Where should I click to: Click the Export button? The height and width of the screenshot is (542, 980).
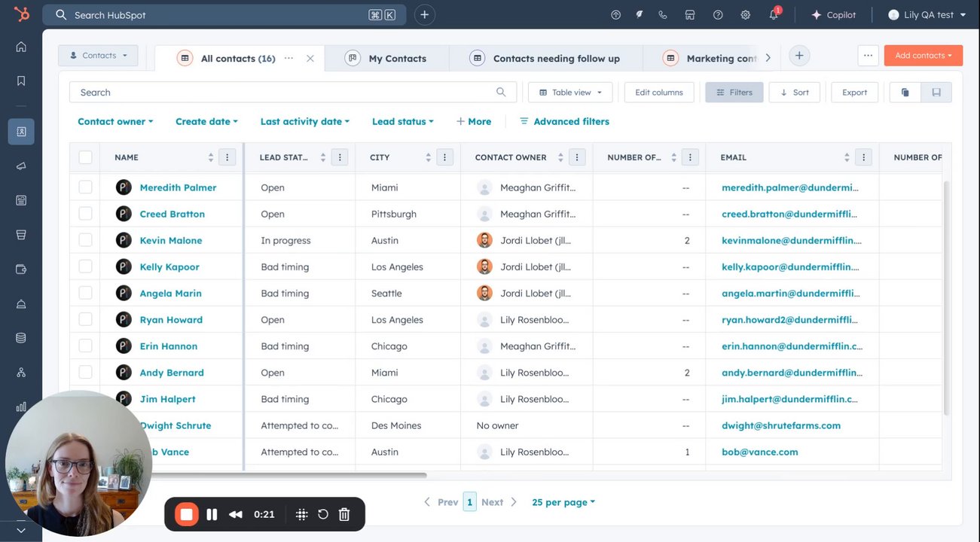(855, 92)
